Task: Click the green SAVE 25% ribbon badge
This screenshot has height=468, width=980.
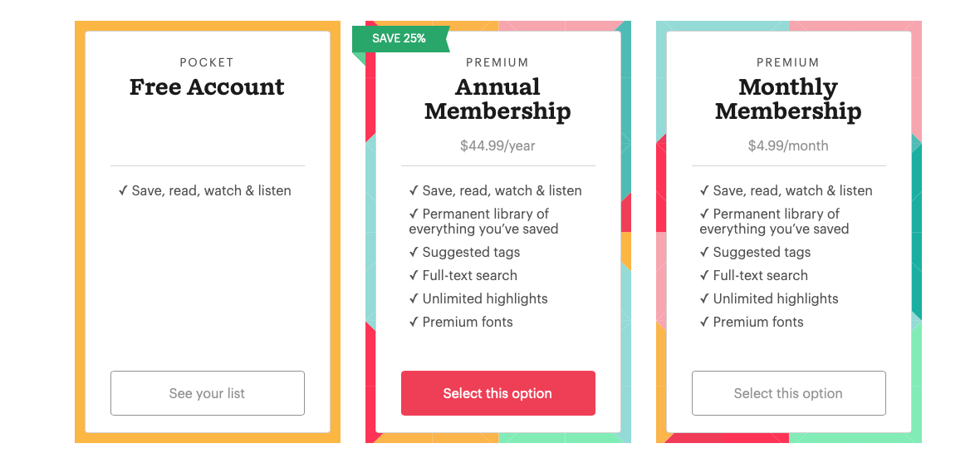Action: 400,39
